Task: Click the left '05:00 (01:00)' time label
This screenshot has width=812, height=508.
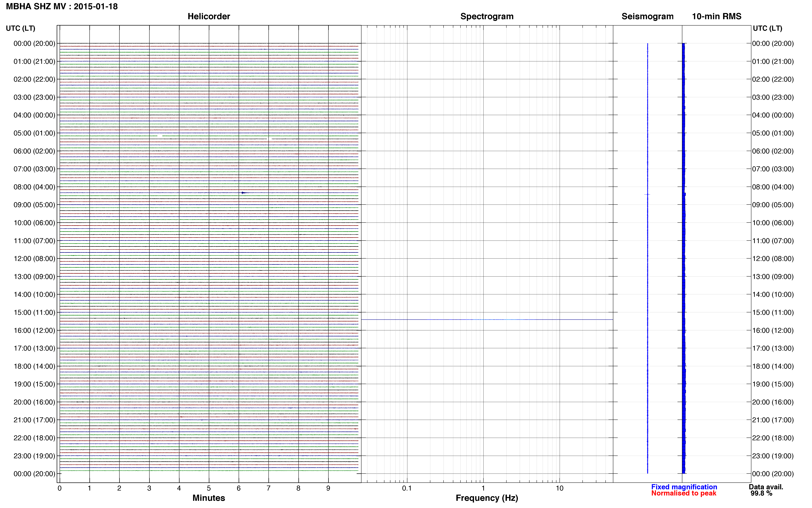Action: tap(34, 133)
